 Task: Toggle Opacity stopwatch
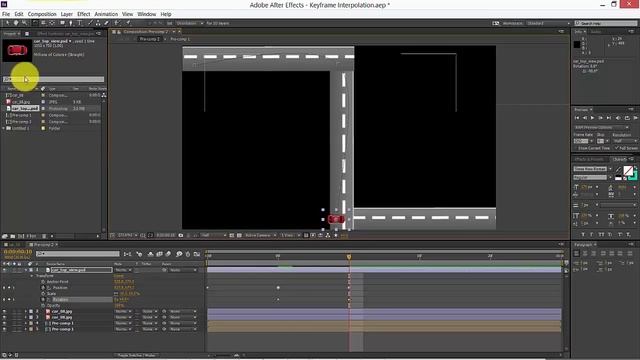coord(43,305)
